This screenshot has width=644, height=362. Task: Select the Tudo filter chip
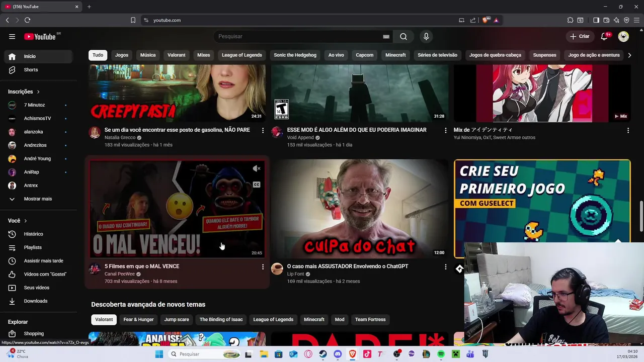(x=98, y=55)
